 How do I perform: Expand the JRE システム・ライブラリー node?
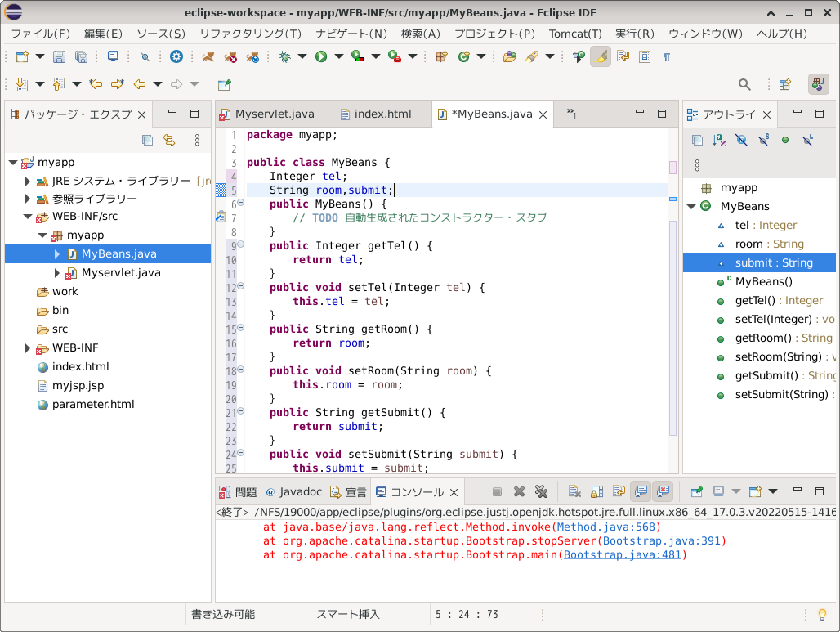pos(27,182)
